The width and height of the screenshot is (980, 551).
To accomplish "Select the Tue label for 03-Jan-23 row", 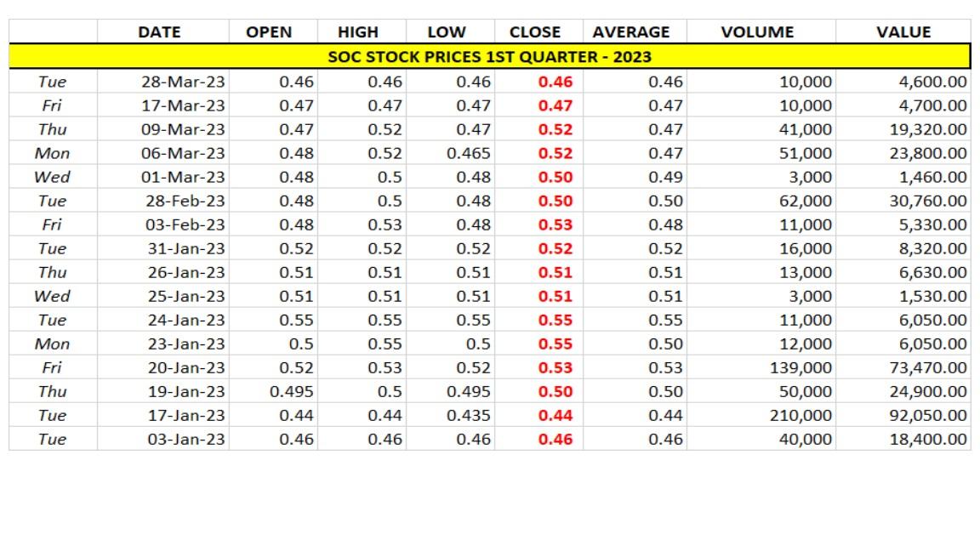I will [x=49, y=439].
